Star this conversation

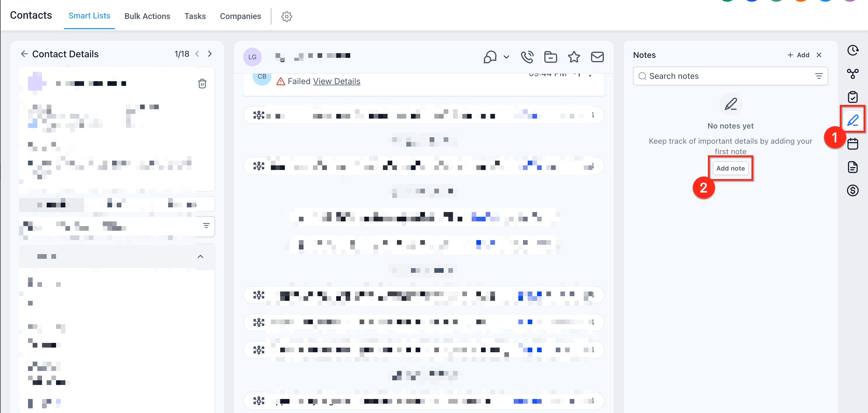point(574,57)
